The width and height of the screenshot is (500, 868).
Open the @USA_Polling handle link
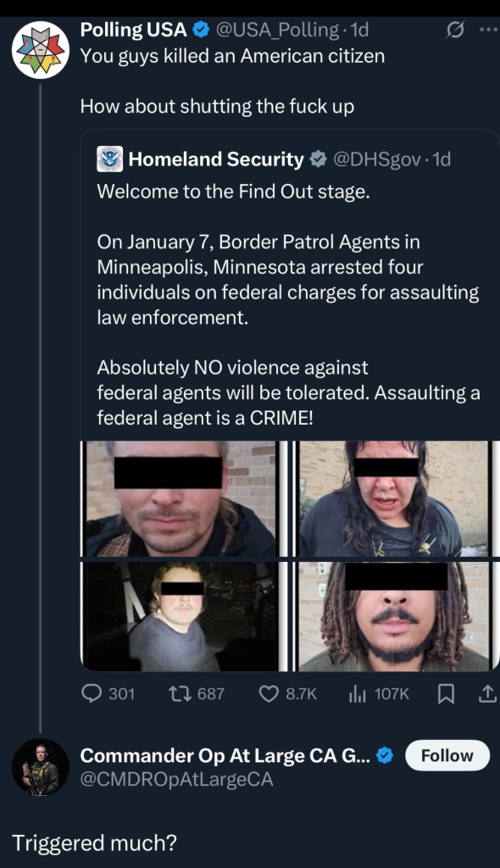point(277,30)
